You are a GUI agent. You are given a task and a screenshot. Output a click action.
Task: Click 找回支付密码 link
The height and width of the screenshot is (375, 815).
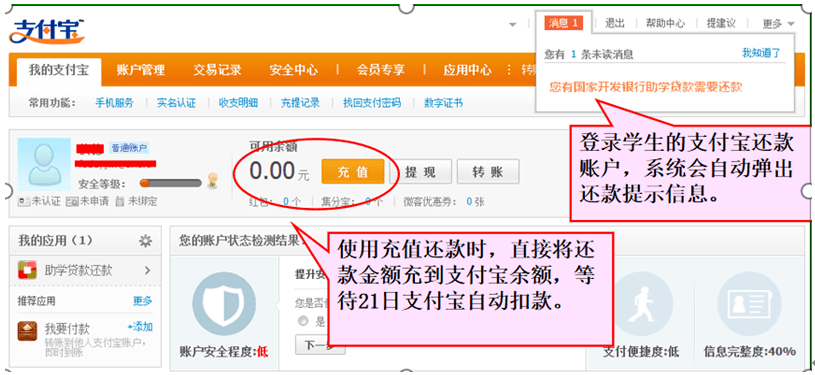(x=372, y=103)
